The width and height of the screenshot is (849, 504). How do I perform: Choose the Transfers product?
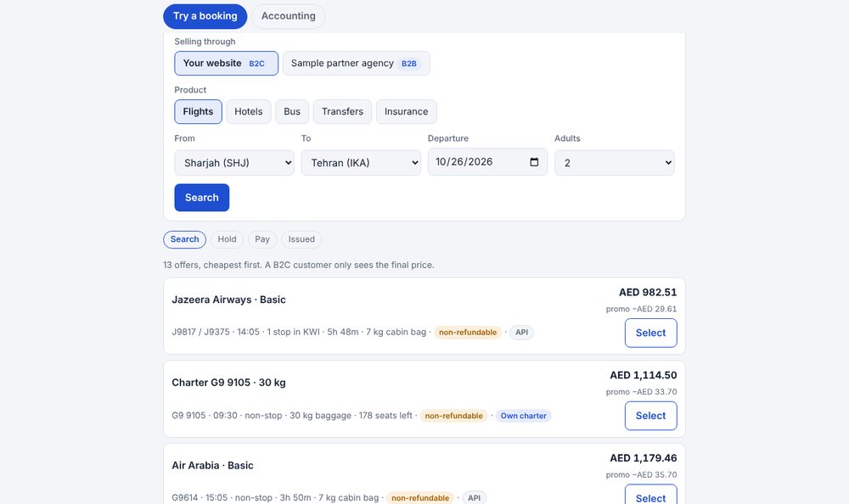pyautogui.click(x=342, y=111)
